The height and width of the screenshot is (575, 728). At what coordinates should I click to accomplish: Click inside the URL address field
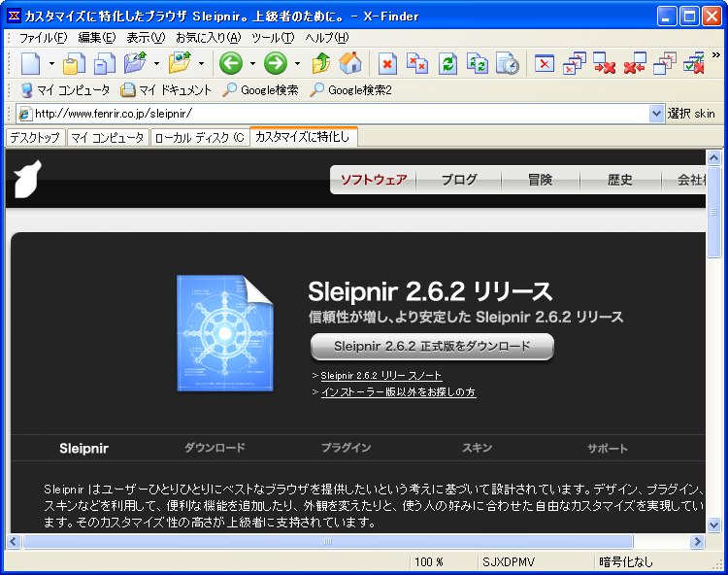[330, 114]
